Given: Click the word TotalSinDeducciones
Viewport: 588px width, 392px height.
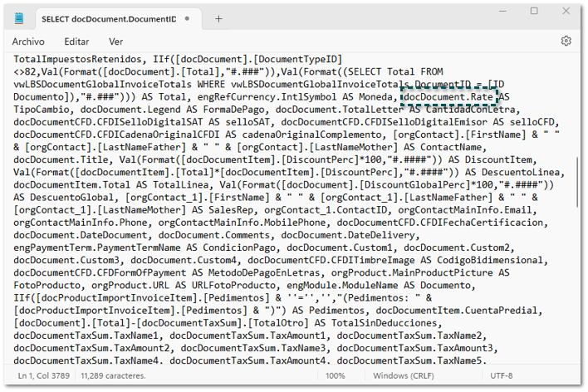Looking at the screenshot, I should coord(384,323).
